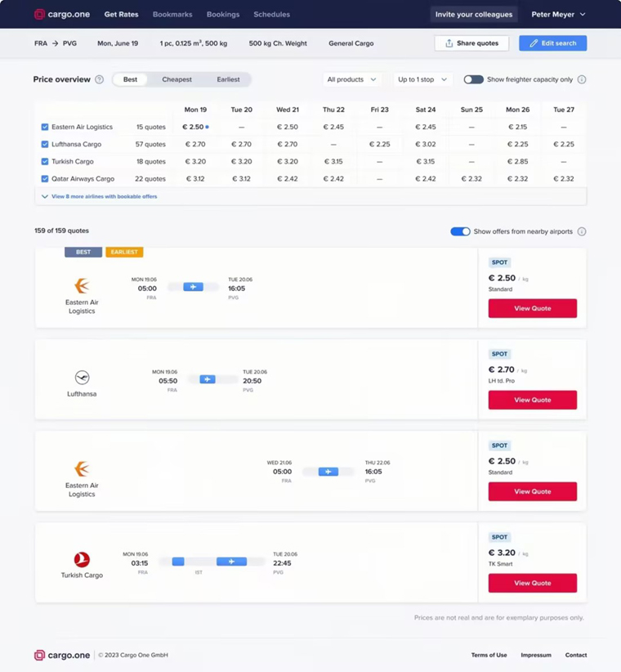Click info icon next to freighter capacity

point(582,79)
